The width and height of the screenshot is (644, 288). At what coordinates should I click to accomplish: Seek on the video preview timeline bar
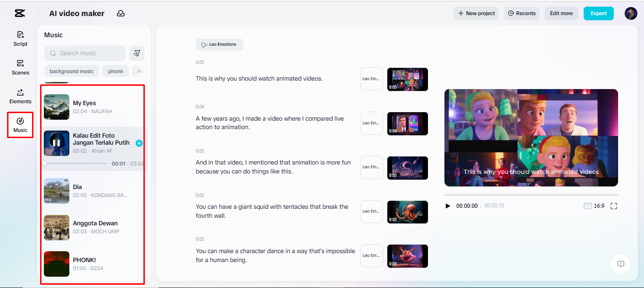[531, 195]
